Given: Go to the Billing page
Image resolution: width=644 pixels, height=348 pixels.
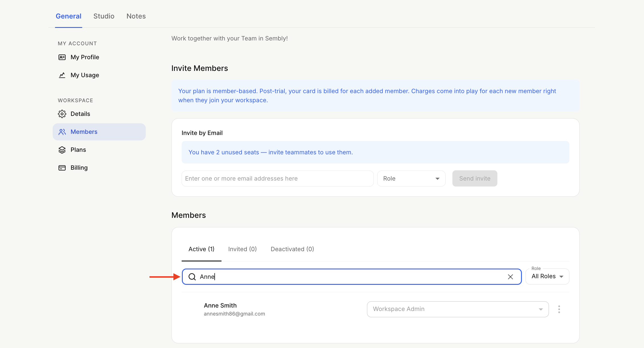Looking at the screenshot, I should 99,168.
